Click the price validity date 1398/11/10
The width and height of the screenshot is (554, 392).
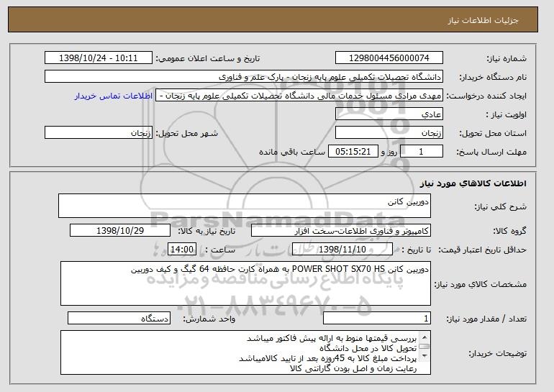[x=342, y=250]
